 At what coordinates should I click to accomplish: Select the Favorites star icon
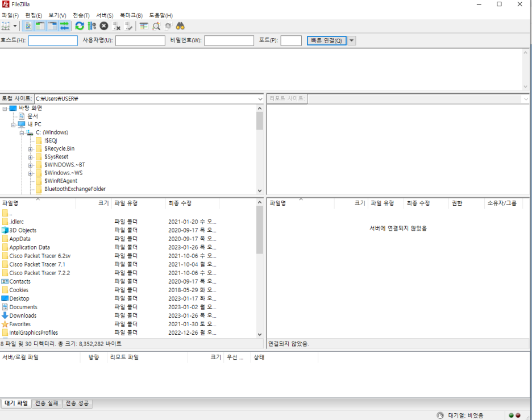pyautogui.click(x=5, y=324)
